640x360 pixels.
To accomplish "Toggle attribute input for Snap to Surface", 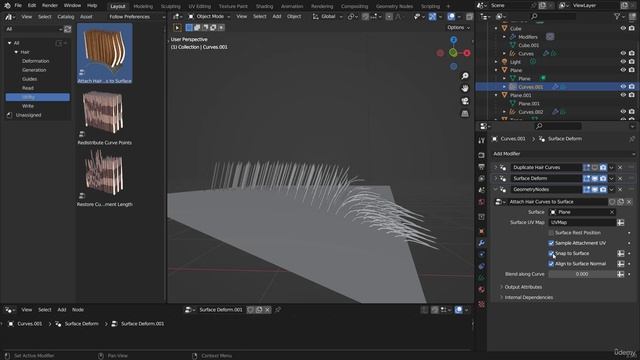I will click(620, 253).
